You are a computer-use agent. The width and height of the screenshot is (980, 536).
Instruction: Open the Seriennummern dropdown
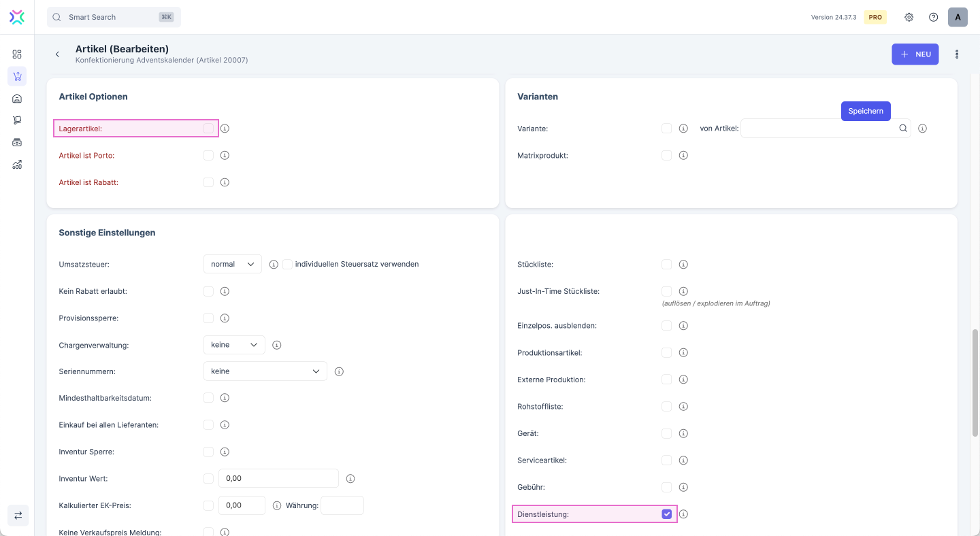(x=265, y=371)
